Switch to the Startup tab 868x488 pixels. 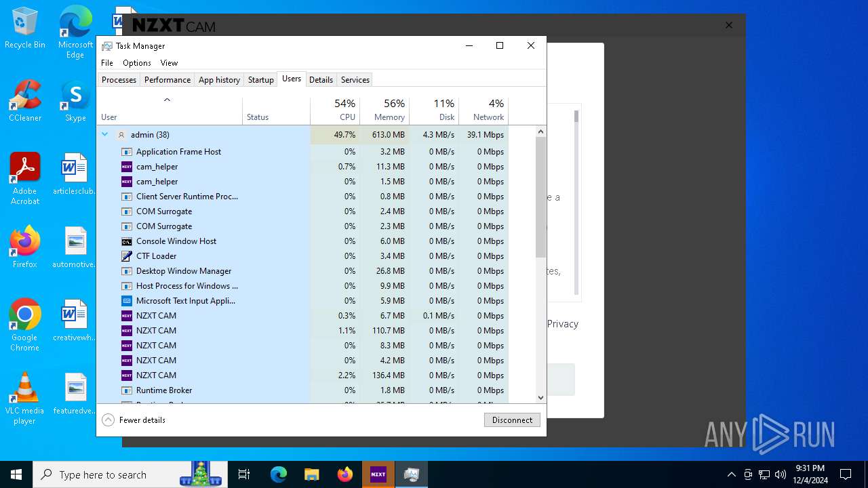(x=261, y=80)
